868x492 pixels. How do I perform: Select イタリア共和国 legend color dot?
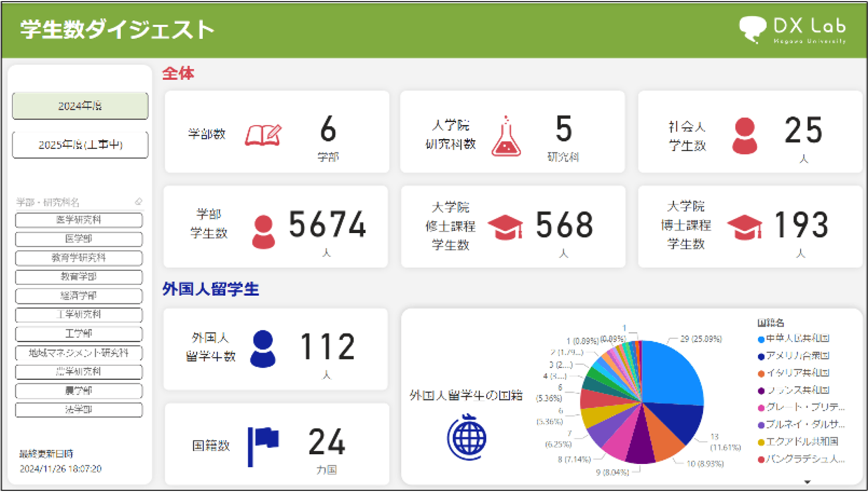click(761, 373)
